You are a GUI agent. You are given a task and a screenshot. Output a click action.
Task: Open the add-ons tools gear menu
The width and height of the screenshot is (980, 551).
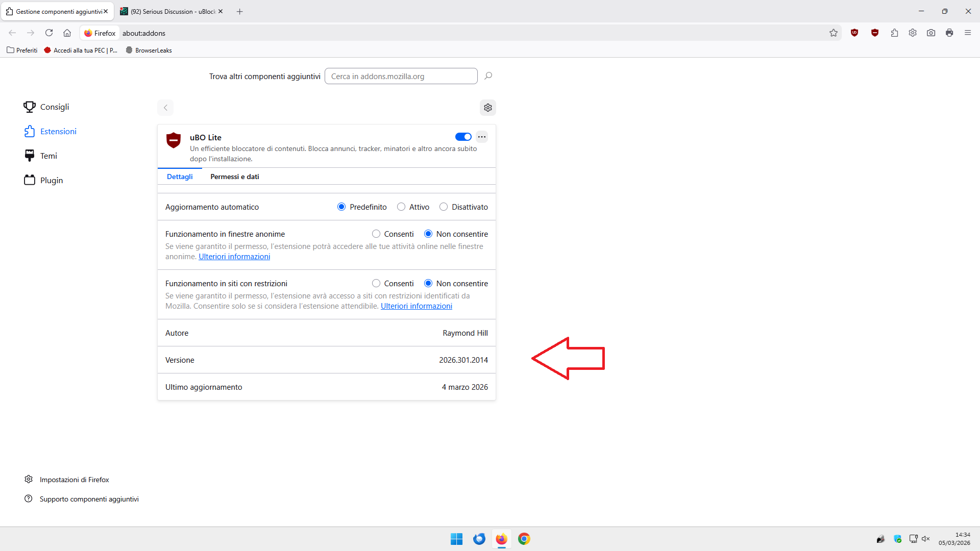coord(488,108)
